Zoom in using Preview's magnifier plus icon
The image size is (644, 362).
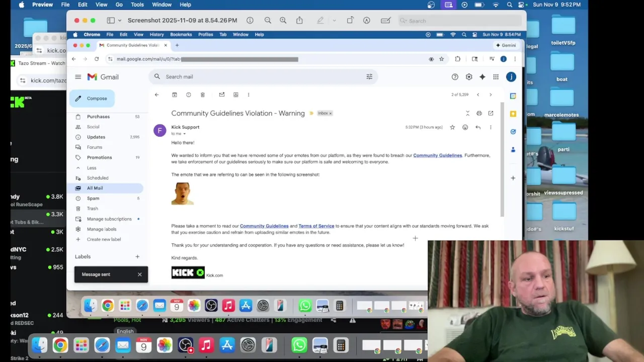coord(283,21)
